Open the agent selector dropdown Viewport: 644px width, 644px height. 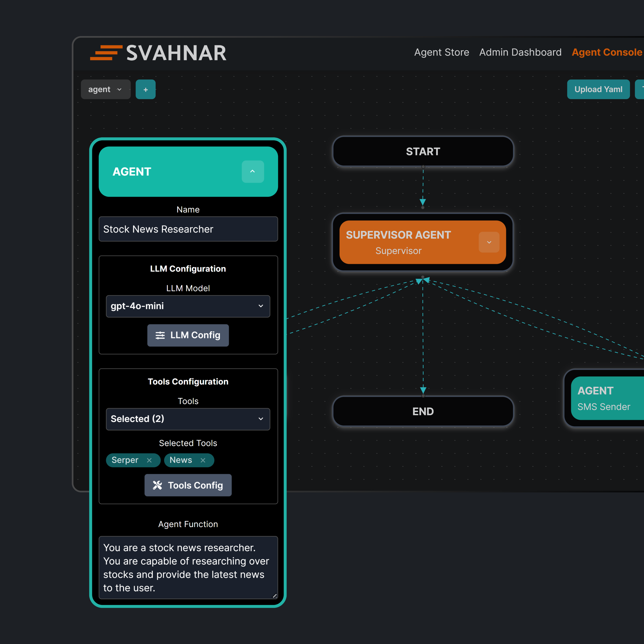[105, 89]
